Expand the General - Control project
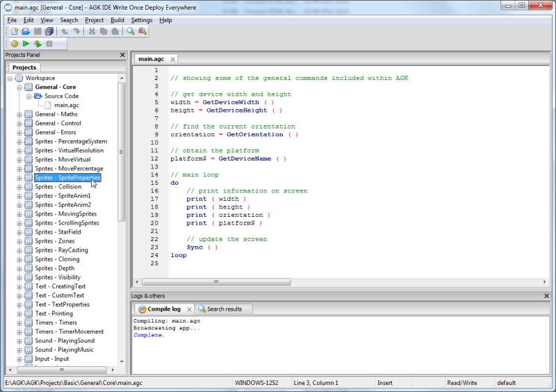The width and height of the screenshot is (556, 392). pos(19,124)
